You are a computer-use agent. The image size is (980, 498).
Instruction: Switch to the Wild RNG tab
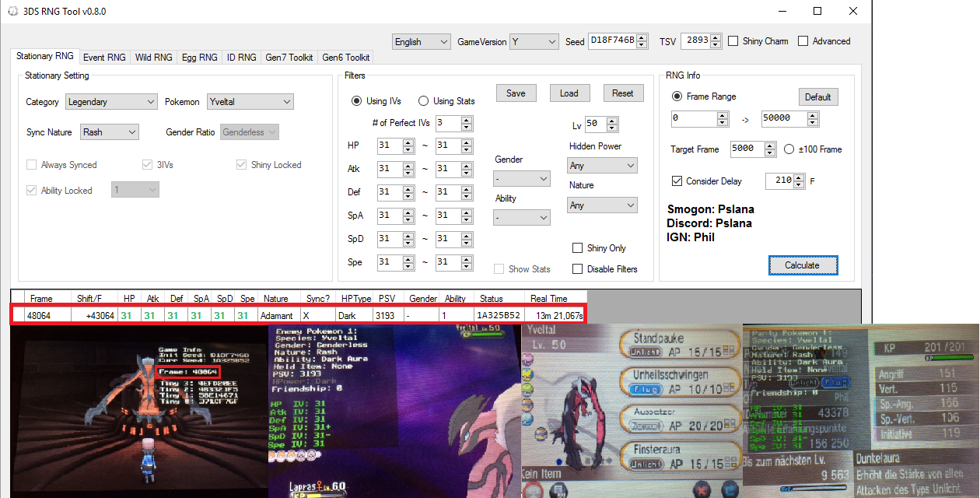point(154,58)
